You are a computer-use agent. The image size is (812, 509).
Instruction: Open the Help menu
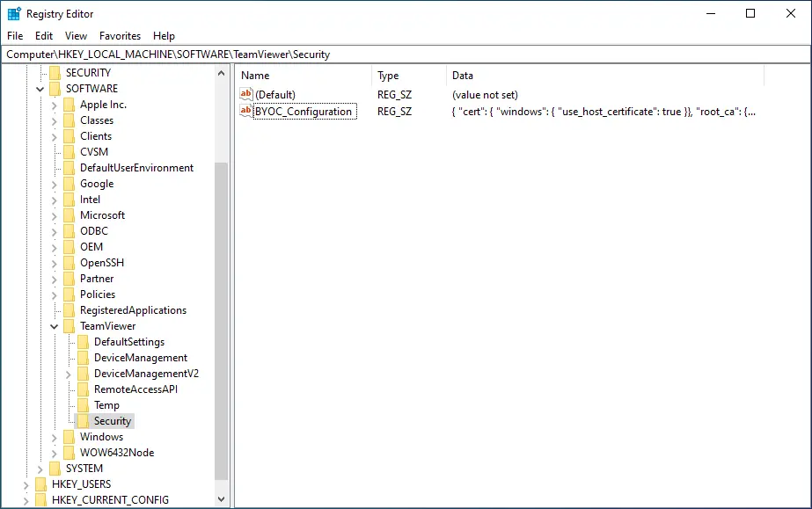[x=164, y=36]
